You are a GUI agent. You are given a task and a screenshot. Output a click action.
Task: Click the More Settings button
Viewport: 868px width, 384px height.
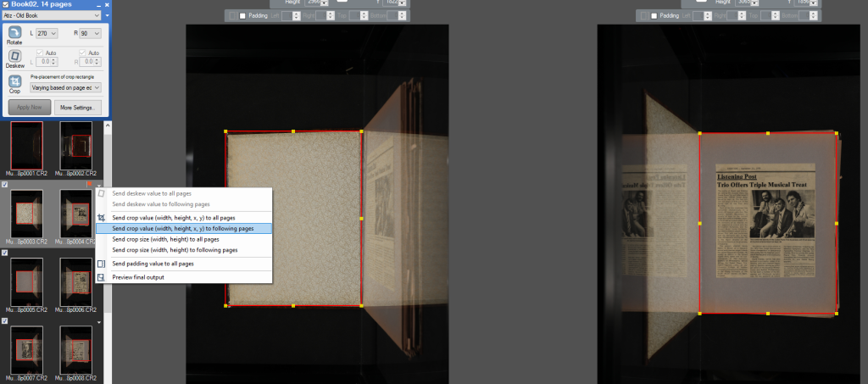click(x=79, y=108)
